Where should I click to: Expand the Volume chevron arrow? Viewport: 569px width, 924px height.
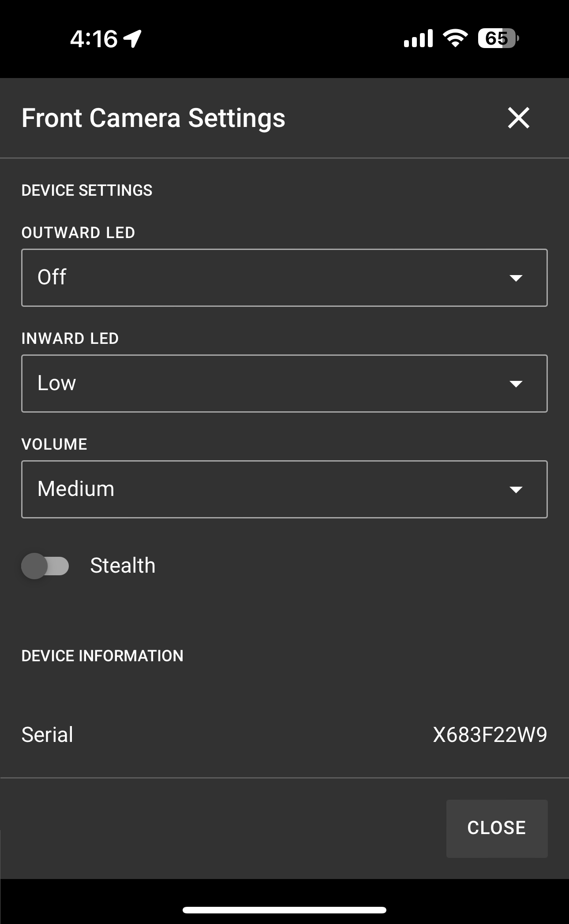517,489
